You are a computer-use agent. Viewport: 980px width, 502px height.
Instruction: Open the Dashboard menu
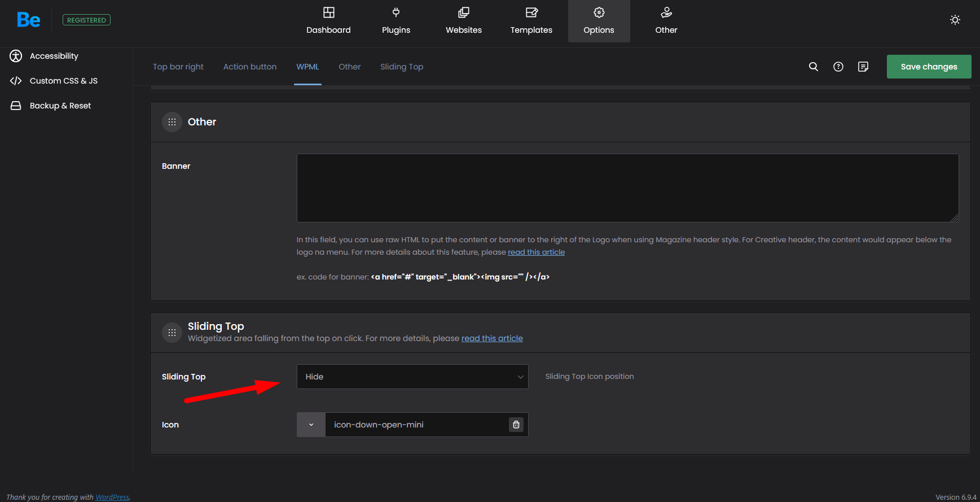click(328, 21)
